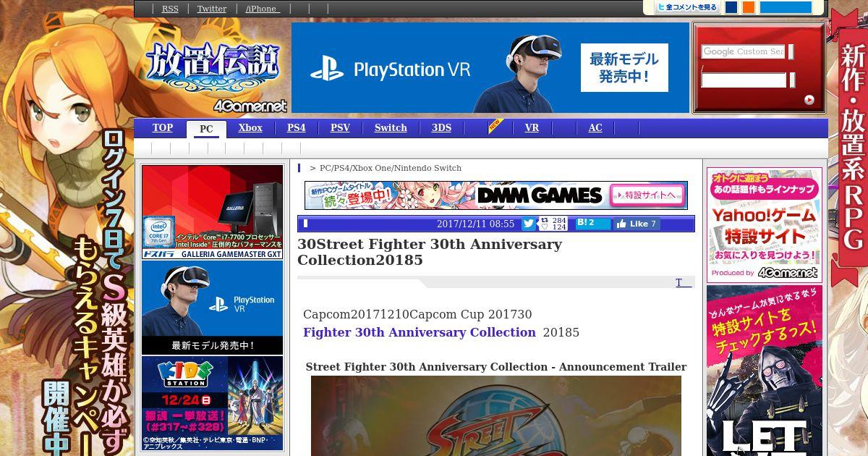Open GALLERIA GAMEMASTER GXT ad
The width and height of the screenshot is (868, 456).
(x=213, y=211)
